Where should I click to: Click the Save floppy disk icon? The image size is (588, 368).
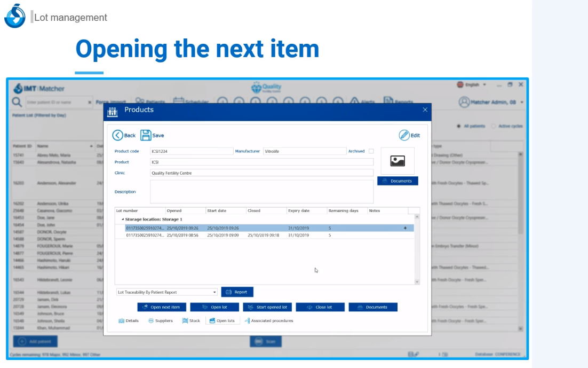146,135
